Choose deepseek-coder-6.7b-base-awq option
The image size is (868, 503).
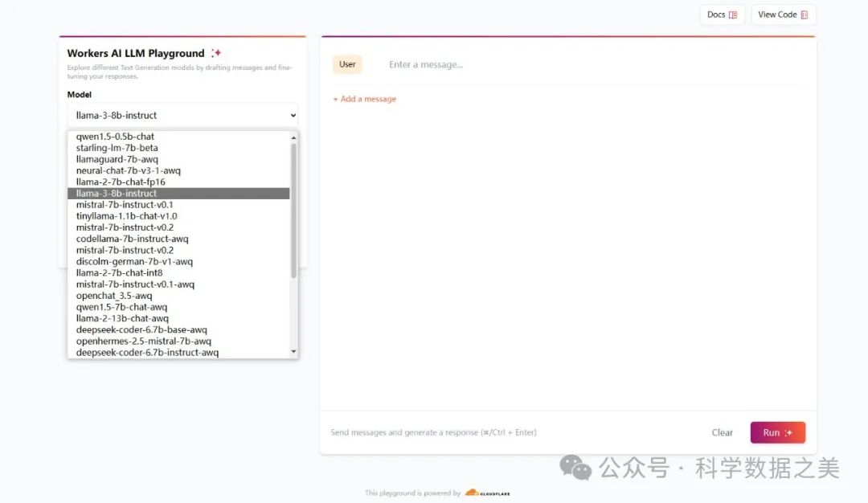[x=141, y=329]
